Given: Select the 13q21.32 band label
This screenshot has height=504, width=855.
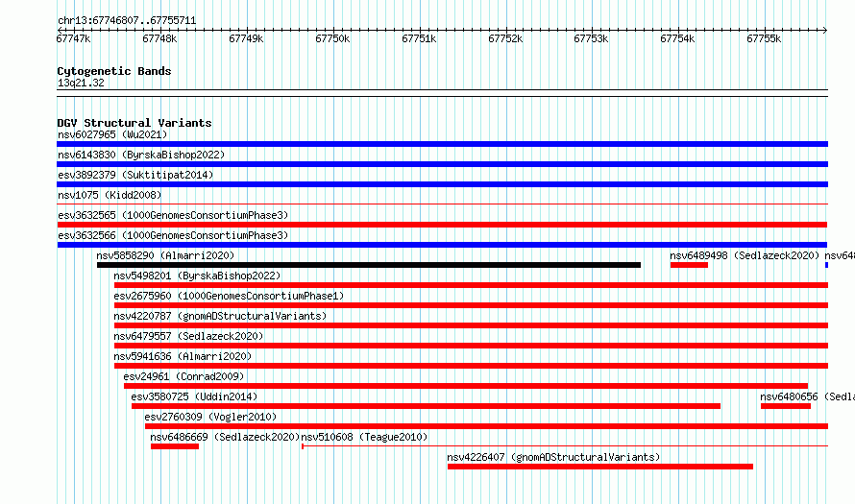Looking at the screenshot, I should pos(81,83).
